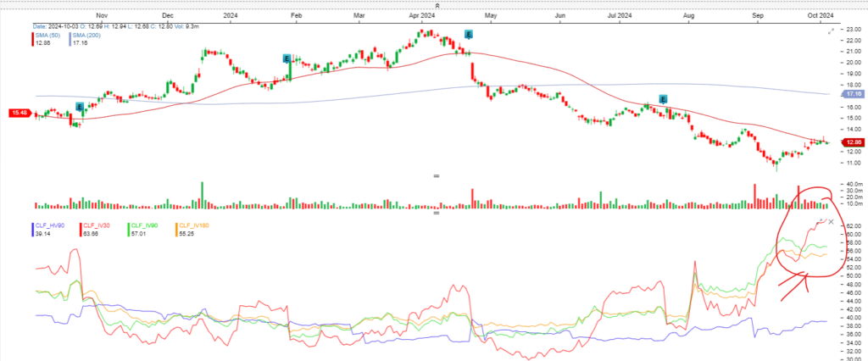Open the earnings marker in early November
868x361 pixels.
coord(80,106)
